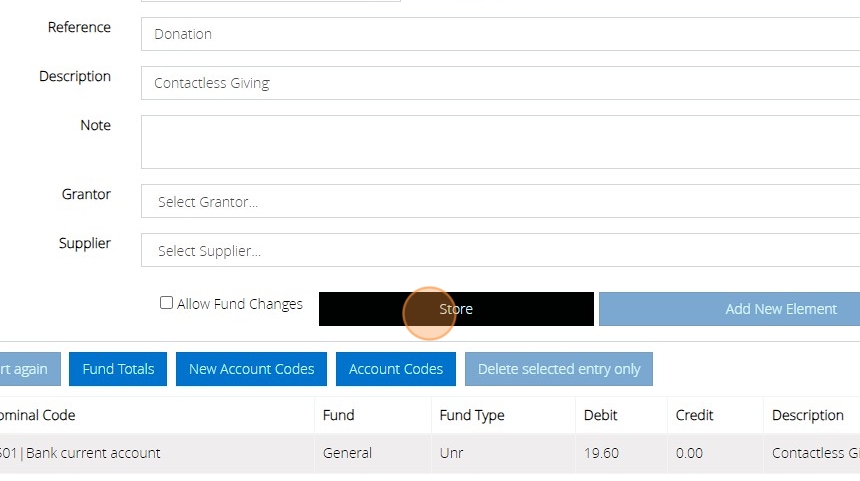
Task: Click the partially visible start again button
Action: (x=27, y=369)
